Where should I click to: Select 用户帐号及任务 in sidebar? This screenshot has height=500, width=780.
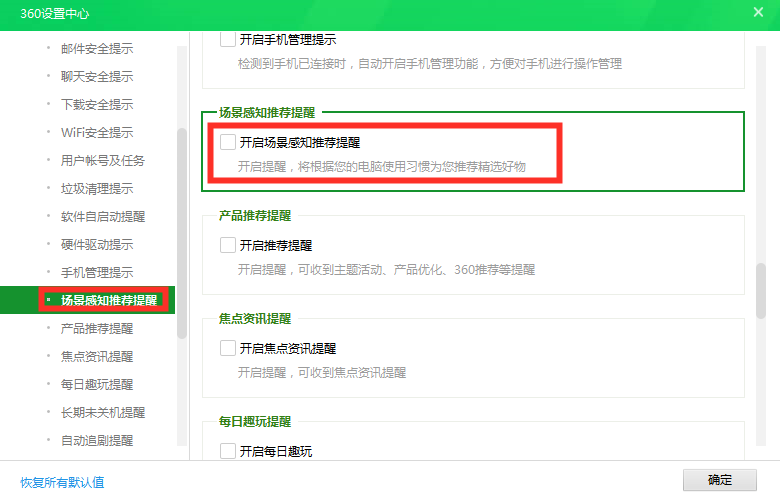coord(103,161)
